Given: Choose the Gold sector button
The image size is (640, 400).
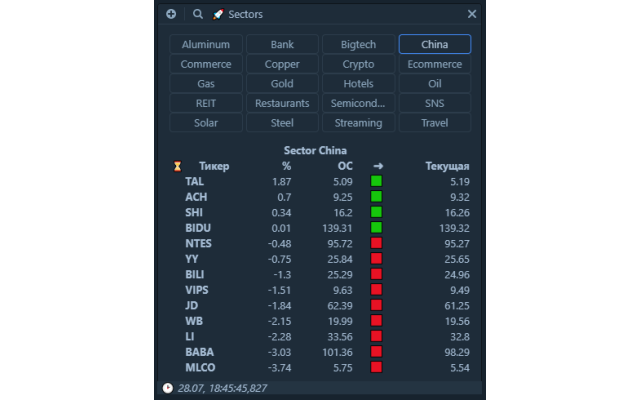Looking at the screenshot, I should point(282,84).
